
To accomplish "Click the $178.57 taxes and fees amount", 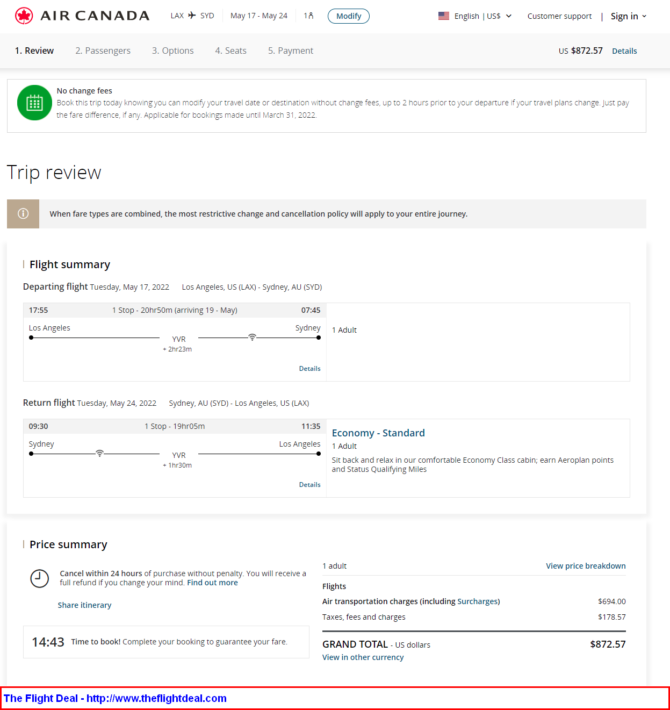I will (612, 617).
